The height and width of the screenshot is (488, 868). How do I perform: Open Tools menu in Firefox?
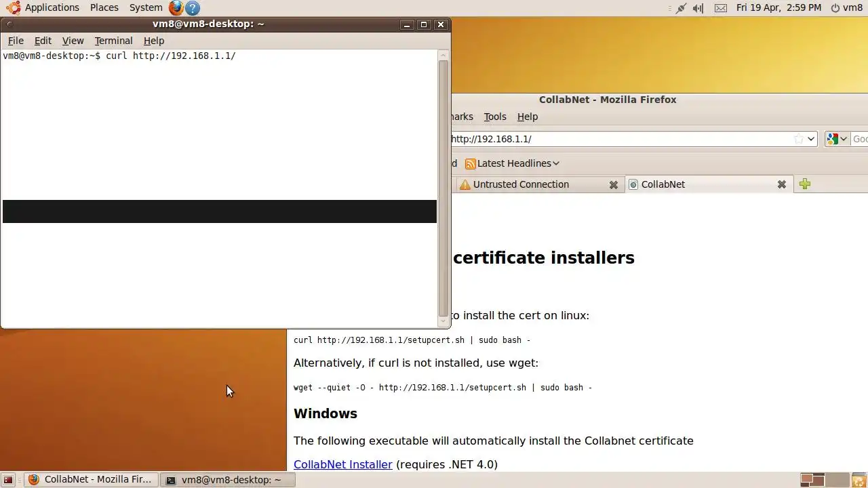tap(495, 117)
